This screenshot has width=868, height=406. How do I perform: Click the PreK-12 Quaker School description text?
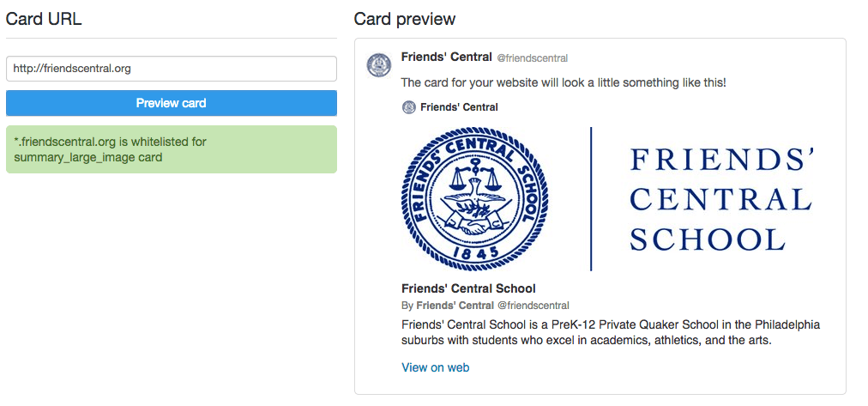(x=610, y=332)
